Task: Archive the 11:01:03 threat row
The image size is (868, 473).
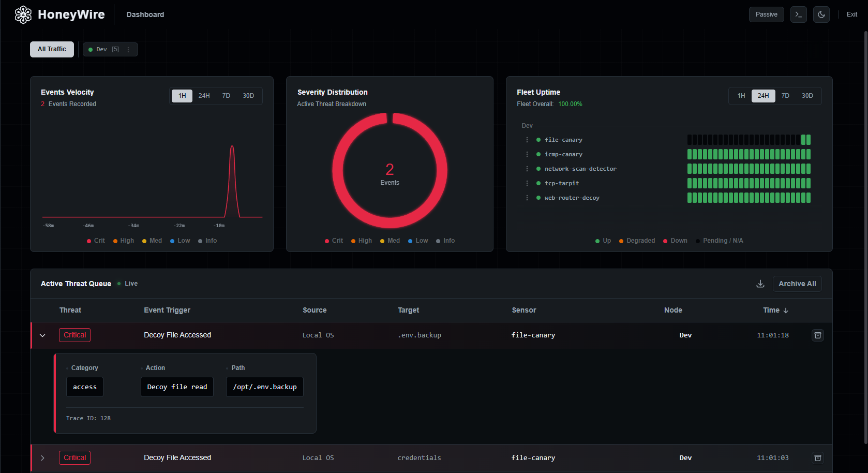Action: pos(817,458)
